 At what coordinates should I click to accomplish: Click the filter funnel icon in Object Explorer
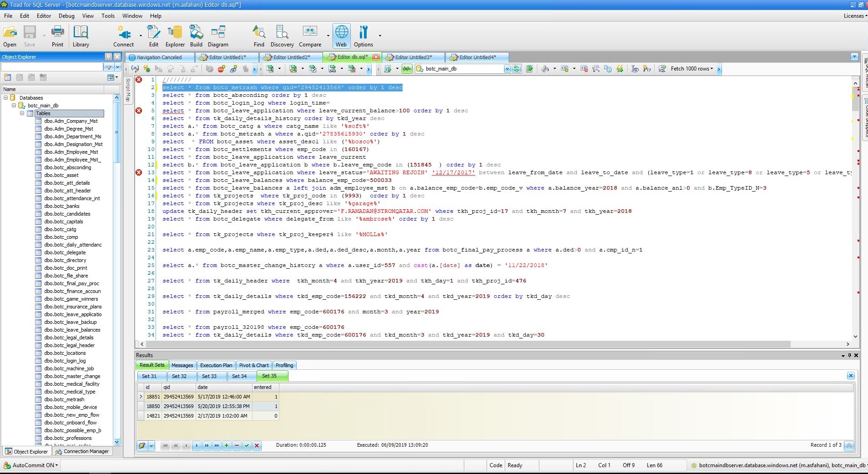coord(109,67)
